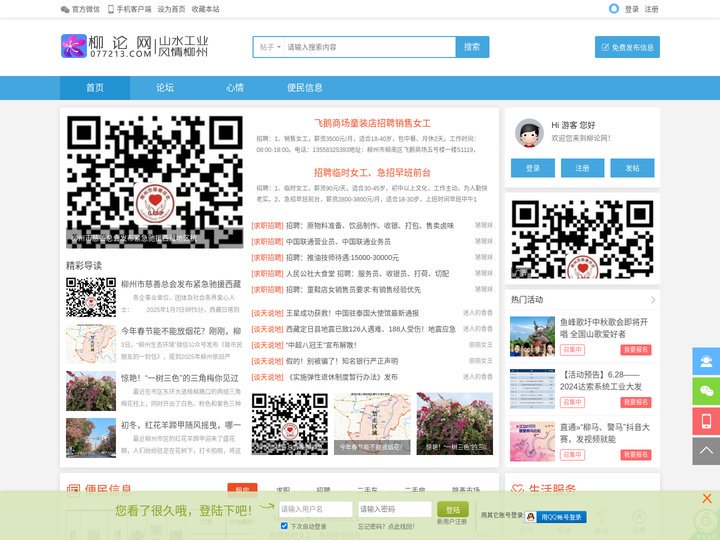The height and width of the screenshot is (540, 720).
Task: Click the green 登陆 button in login bar
Action: (x=453, y=510)
